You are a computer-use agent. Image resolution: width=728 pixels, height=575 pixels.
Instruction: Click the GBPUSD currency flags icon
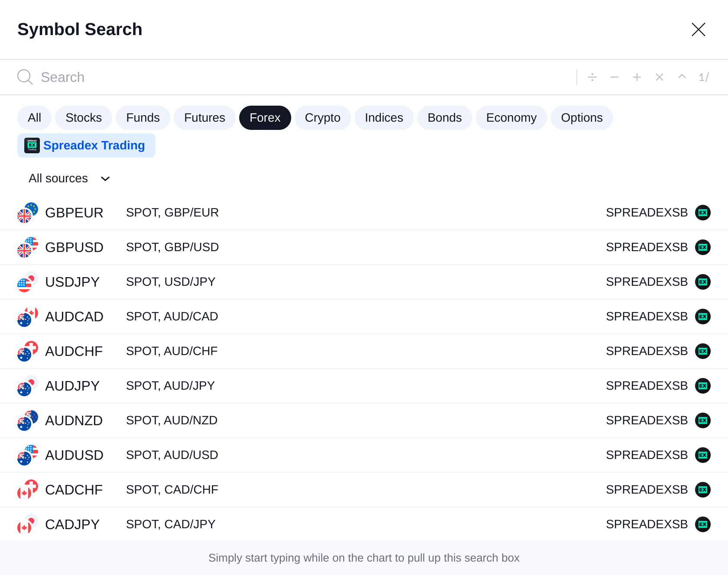coord(27,247)
